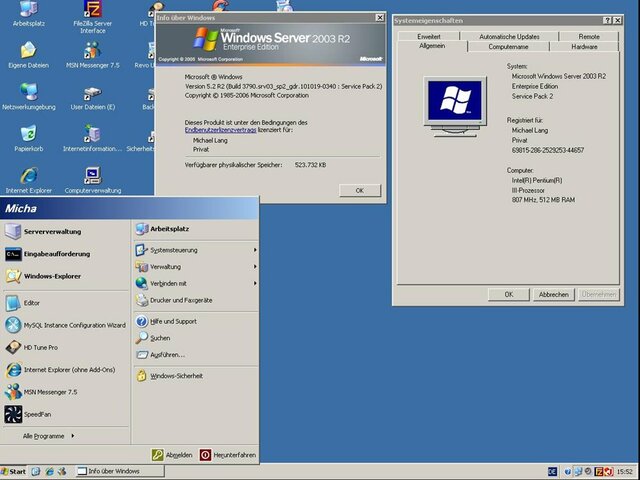Expand the Systemsteuerung submenu
Image resolution: width=640 pixels, height=480 pixels.
tap(196, 250)
